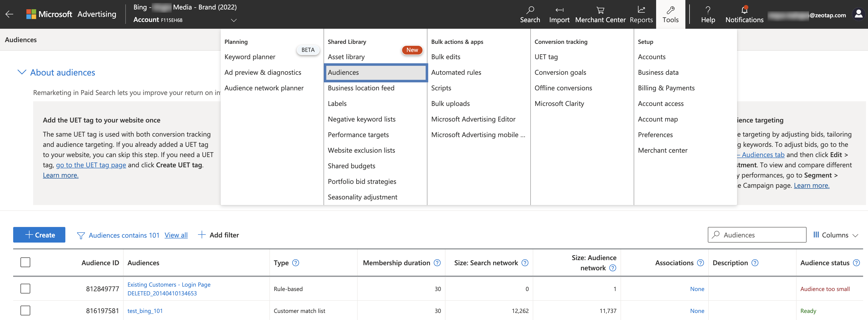Expand the account selector dropdown
This screenshot has height=320, width=868.
[234, 20]
